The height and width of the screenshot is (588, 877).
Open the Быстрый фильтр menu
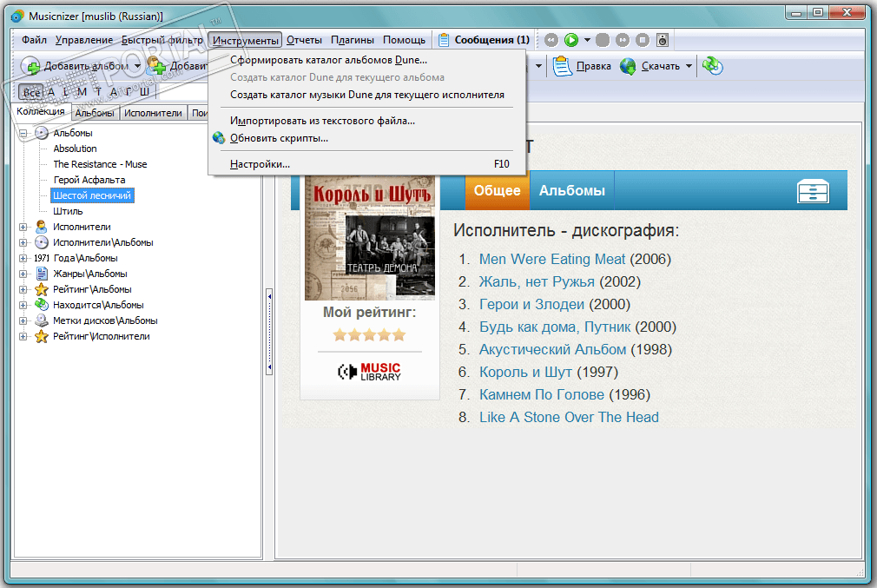click(162, 40)
